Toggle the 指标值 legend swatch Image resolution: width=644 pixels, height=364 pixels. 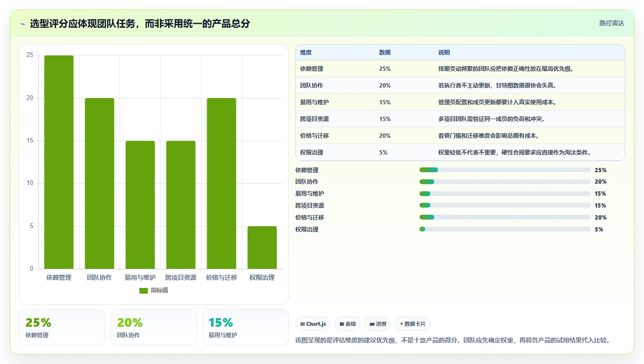click(x=144, y=291)
